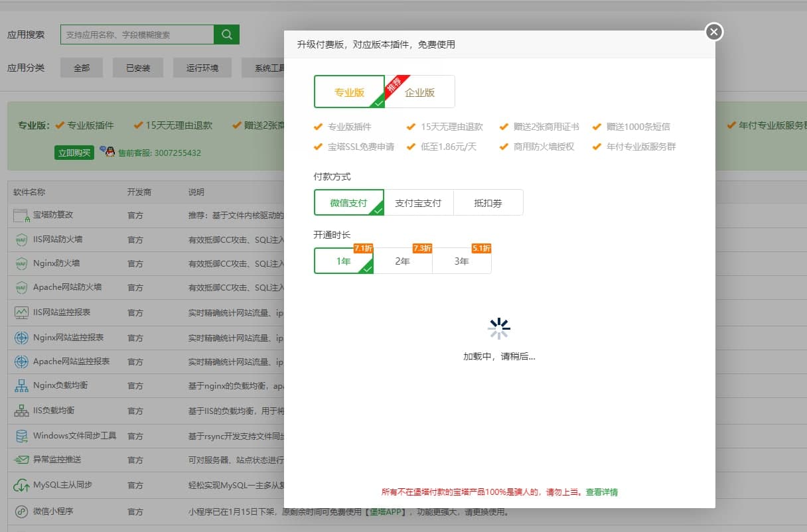Click the Nginx网站监控报表 globe icon
The width and height of the screenshot is (807, 532).
[x=21, y=338]
